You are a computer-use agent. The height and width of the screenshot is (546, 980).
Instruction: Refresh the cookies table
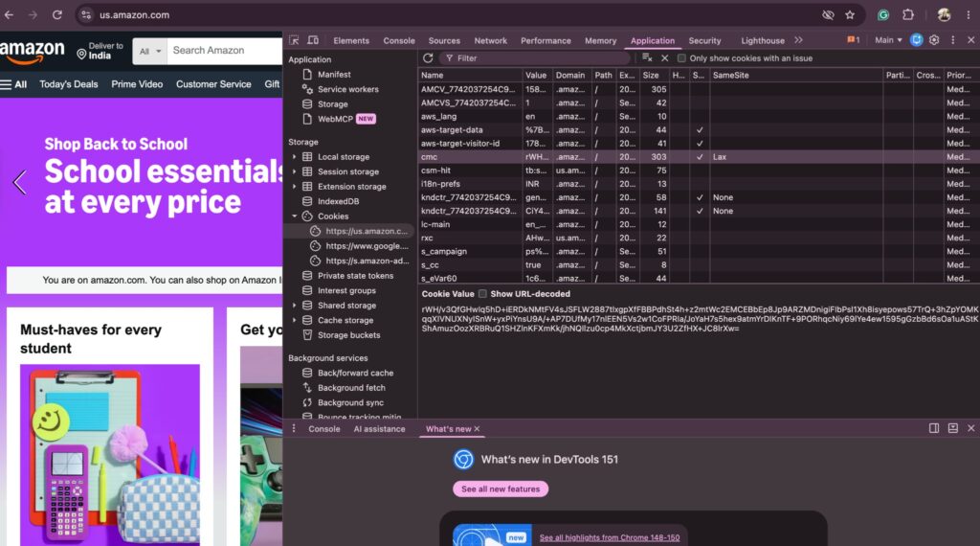click(x=428, y=58)
